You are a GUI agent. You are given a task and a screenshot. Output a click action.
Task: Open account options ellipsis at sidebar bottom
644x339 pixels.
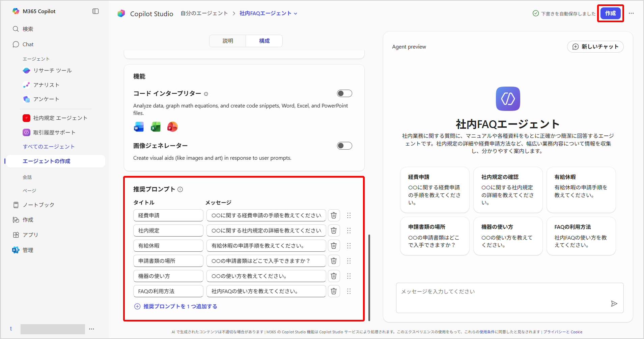pos(91,329)
